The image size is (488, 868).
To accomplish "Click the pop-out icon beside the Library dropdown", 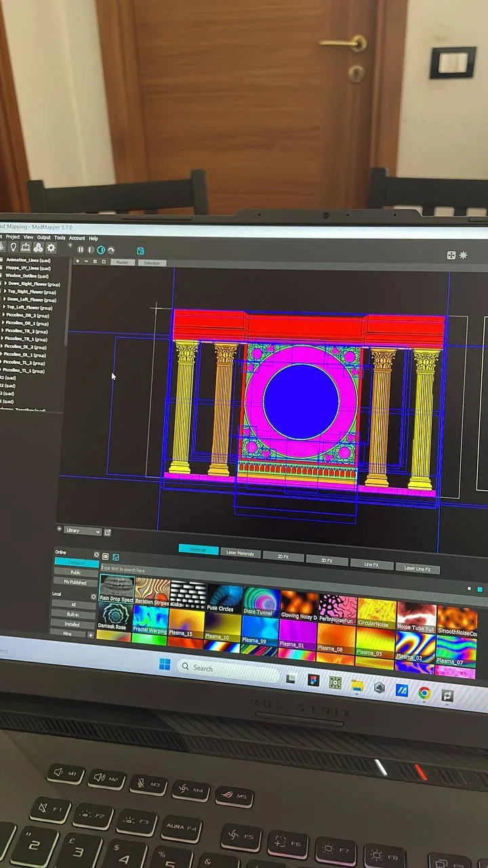I will coord(107,532).
